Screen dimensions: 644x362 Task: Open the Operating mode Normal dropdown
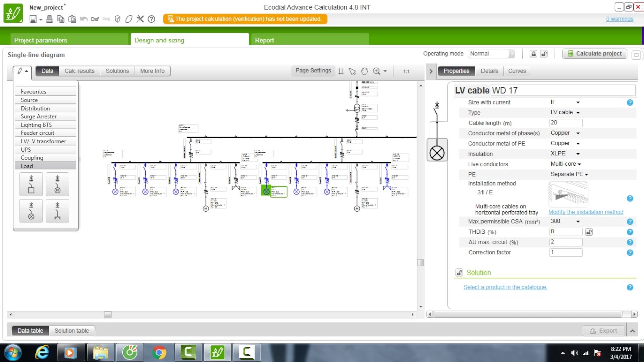(492, 54)
